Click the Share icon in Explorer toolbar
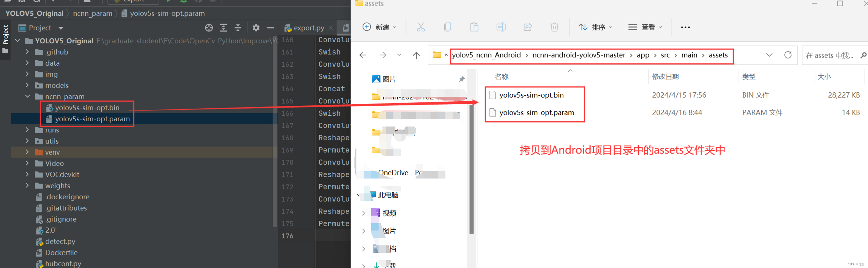 point(528,27)
